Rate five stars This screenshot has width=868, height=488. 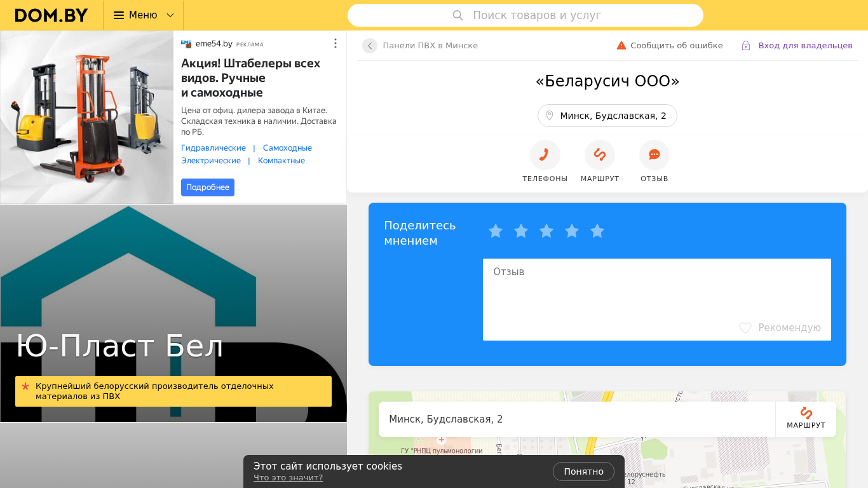[x=597, y=231]
